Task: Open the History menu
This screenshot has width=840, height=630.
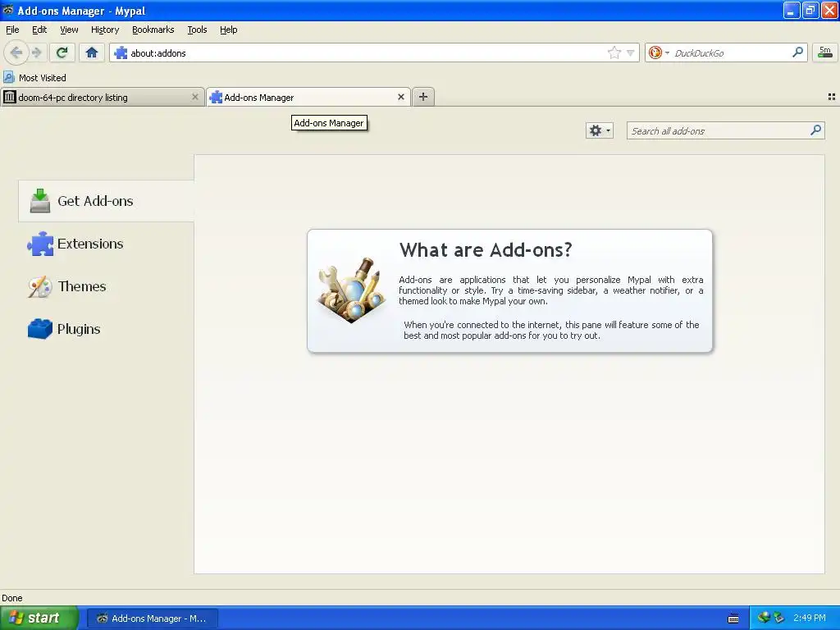Action: click(105, 30)
